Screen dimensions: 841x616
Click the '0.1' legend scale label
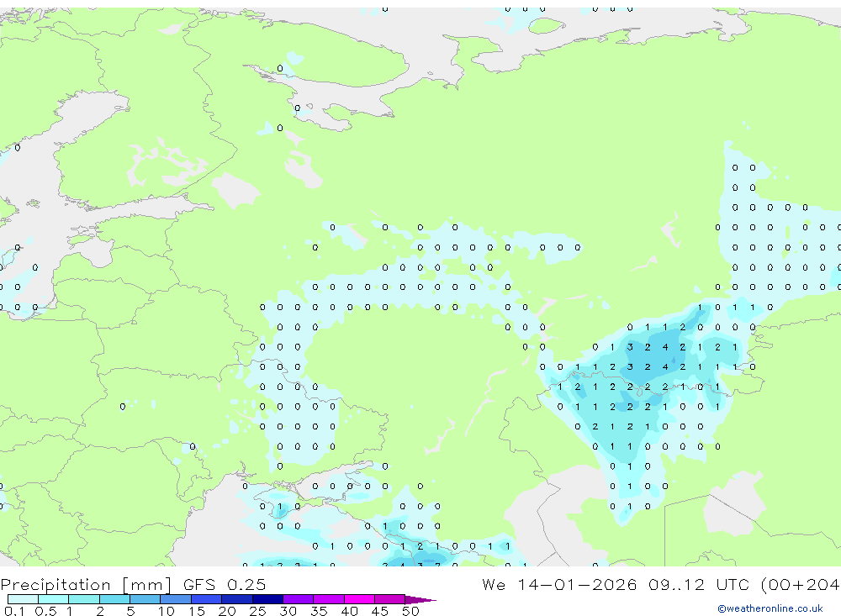(x=14, y=611)
